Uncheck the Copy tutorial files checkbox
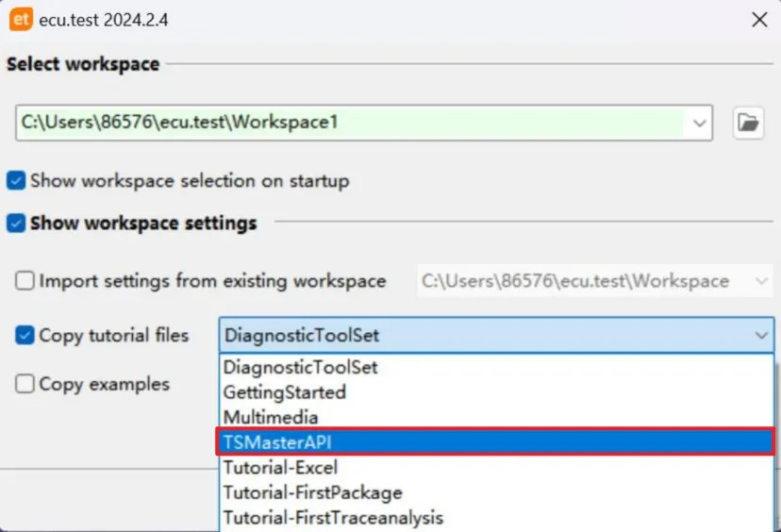781x532 pixels. coord(25,335)
